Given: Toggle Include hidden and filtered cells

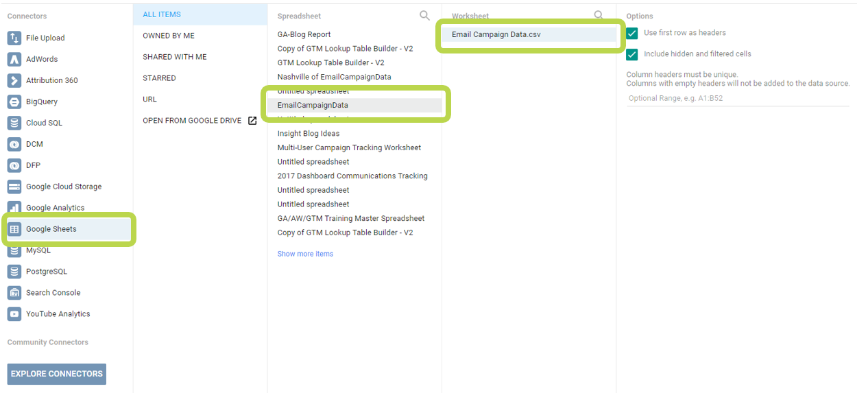Looking at the screenshot, I should click(x=632, y=54).
